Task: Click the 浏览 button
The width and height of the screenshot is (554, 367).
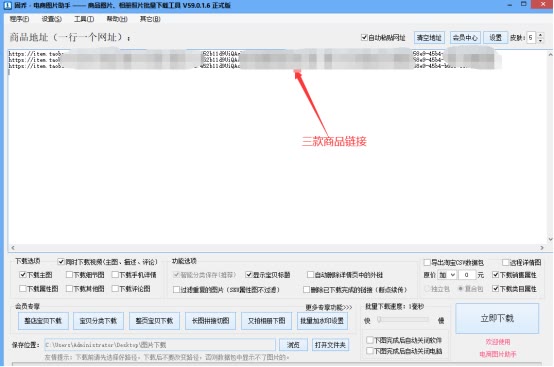Action: pyautogui.click(x=293, y=345)
